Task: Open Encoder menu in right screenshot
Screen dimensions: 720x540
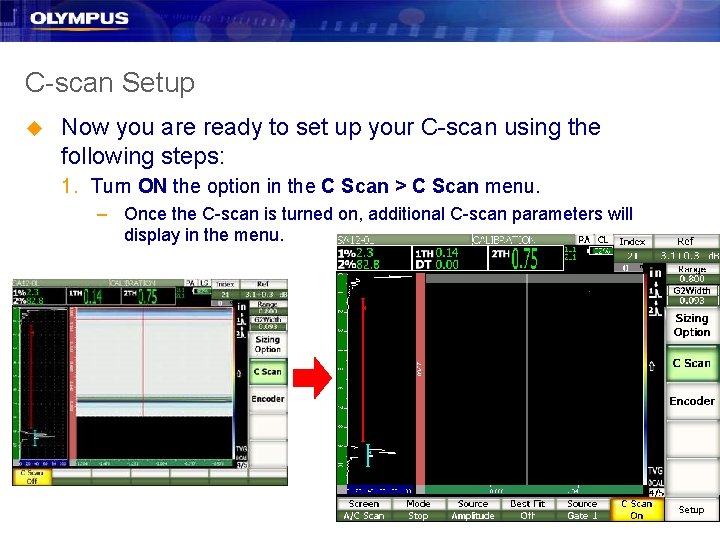Action: [692, 401]
